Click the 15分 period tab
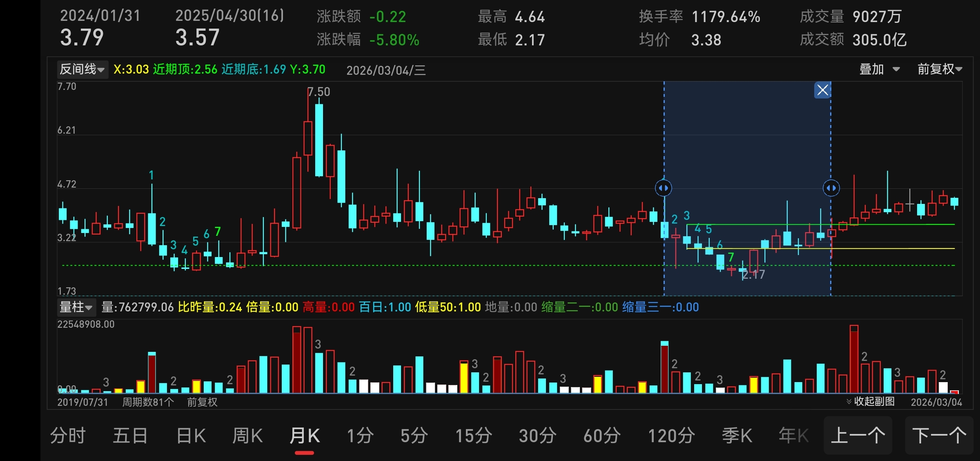This screenshot has width=980, height=461. (x=474, y=435)
